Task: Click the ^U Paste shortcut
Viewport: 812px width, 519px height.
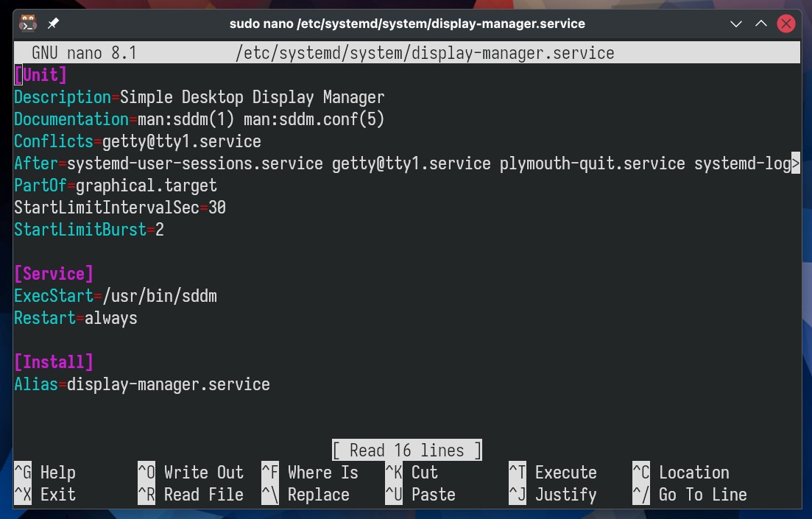Action: (x=420, y=495)
